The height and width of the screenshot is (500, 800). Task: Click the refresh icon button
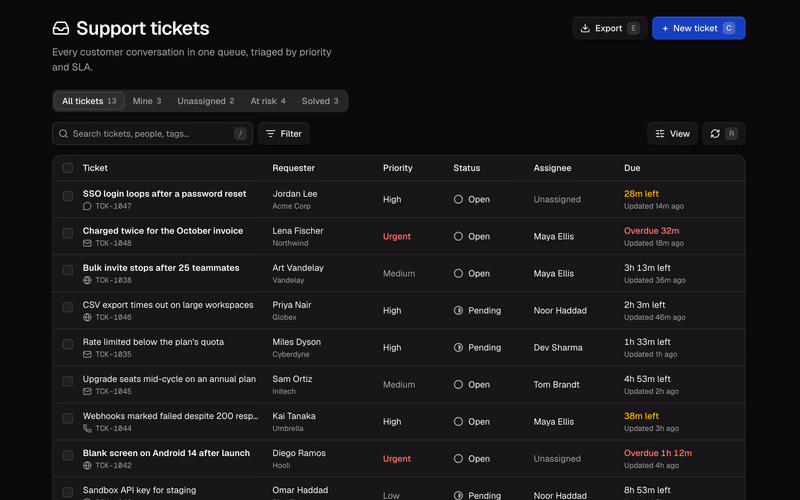pyautogui.click(x=723, y=134)
